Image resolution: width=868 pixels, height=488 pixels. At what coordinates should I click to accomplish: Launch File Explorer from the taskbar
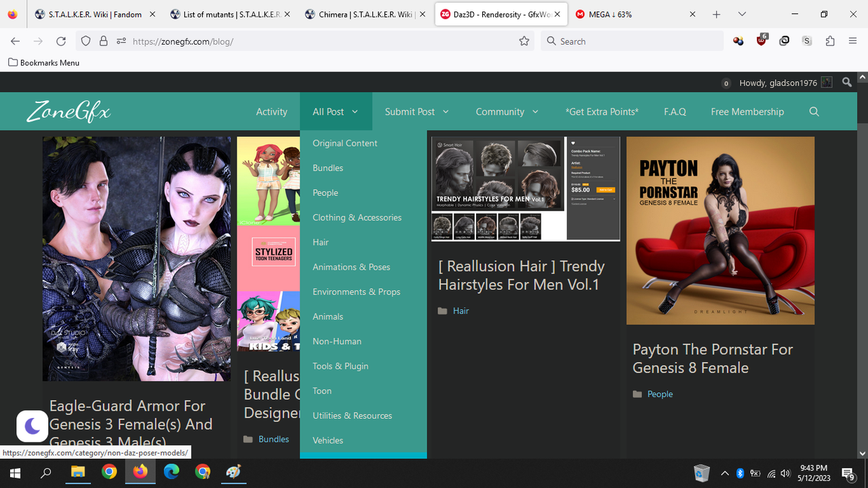(78, 472)
